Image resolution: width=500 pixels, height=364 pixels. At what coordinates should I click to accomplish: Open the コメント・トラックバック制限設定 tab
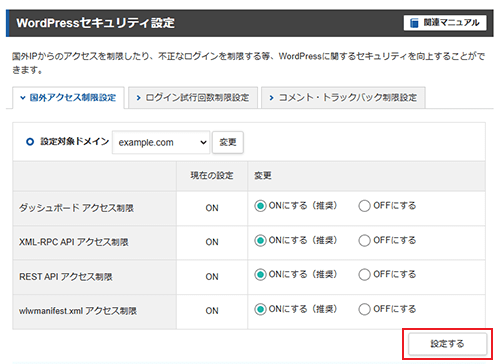point(343,98)
